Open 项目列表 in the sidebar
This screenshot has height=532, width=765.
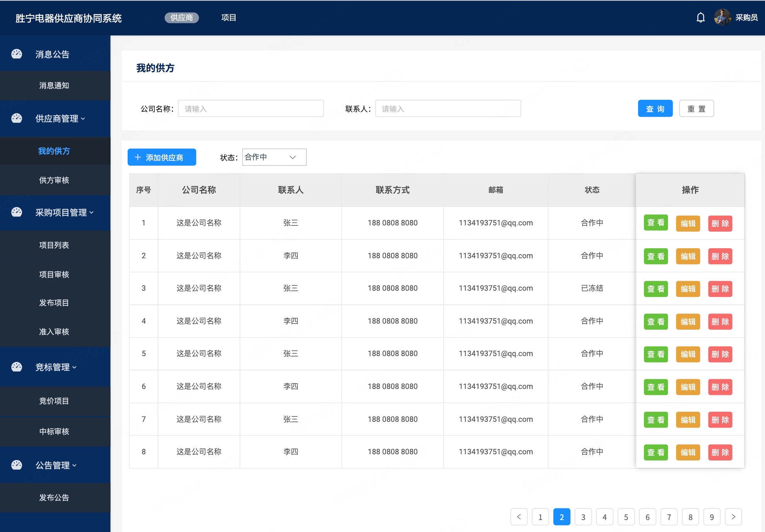tap(54, 245)
